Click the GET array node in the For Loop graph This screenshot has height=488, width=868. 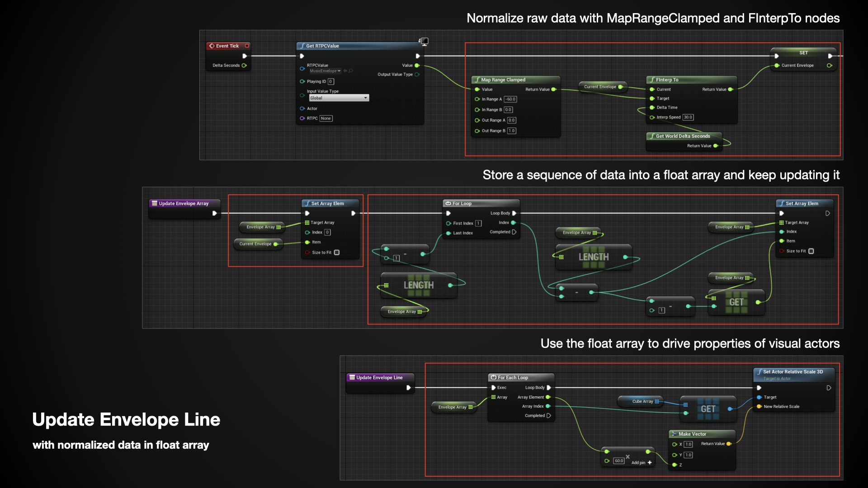736,302
